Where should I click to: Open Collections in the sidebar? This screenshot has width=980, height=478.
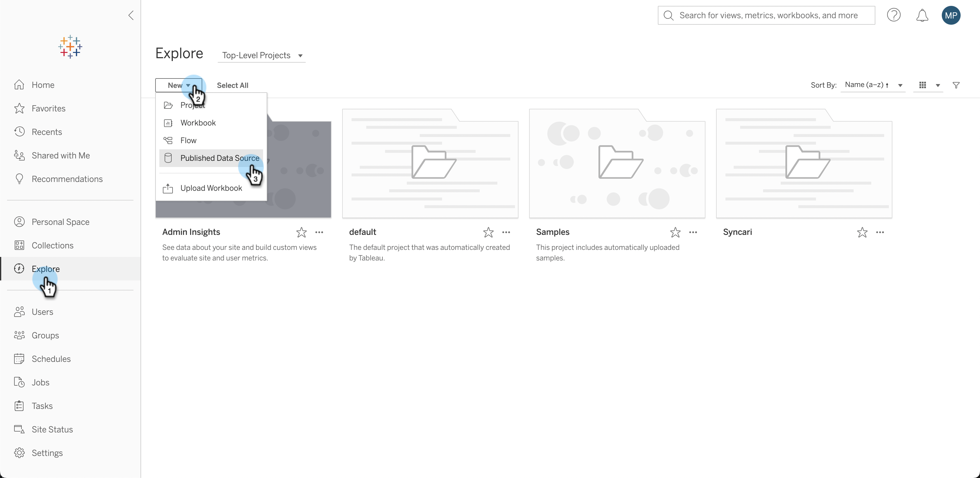[x=70, y=245]
